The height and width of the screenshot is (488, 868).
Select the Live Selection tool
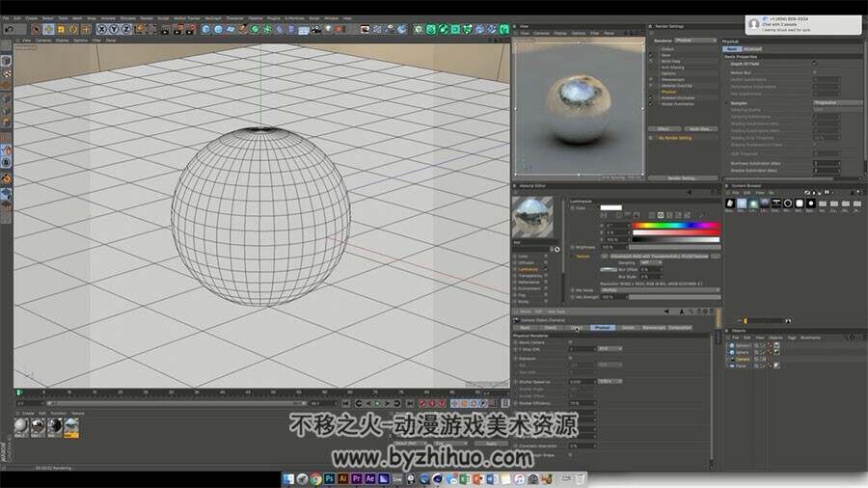pos(36,29)
